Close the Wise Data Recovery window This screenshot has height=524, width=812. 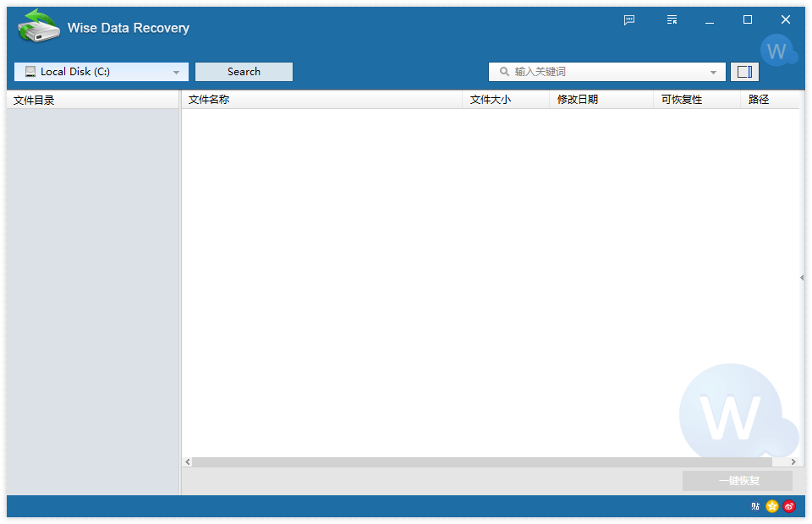tap(786, 19)
